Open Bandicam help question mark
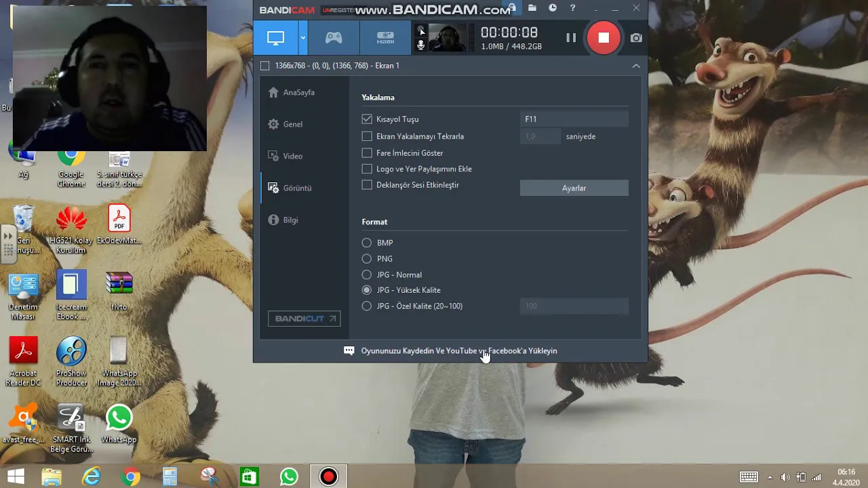 573,8
